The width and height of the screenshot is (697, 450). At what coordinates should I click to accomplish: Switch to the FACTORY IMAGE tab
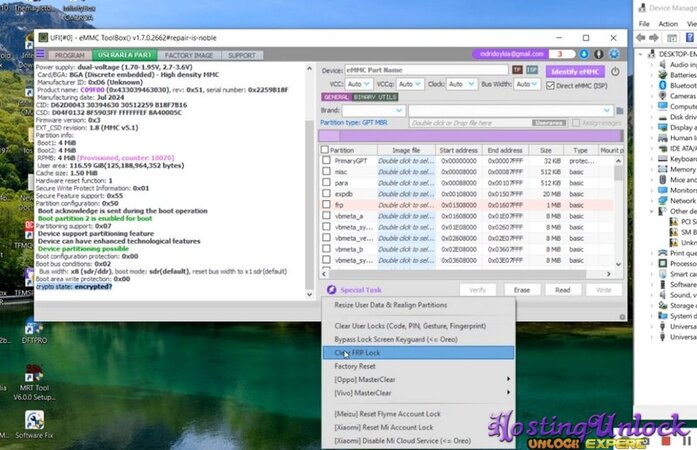pyautogui.click(x=187, y=54)
